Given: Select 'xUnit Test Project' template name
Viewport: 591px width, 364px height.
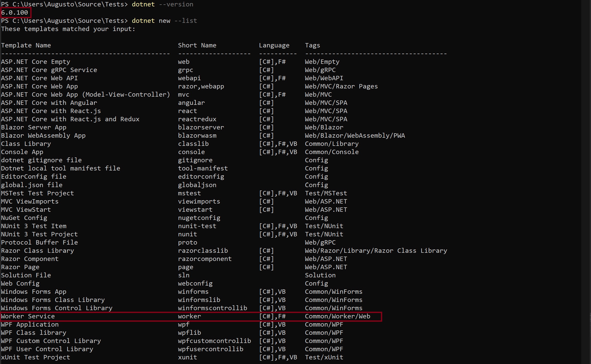Looking at the screenshot, I should click(35, 357).
